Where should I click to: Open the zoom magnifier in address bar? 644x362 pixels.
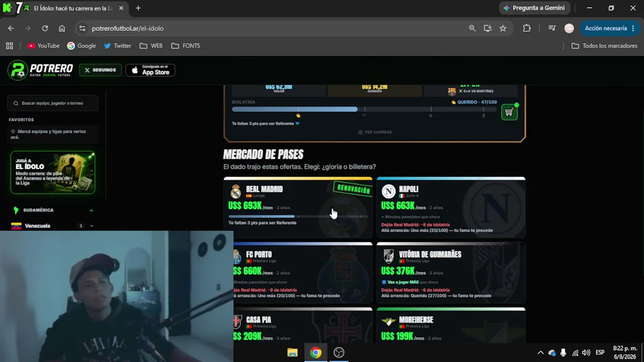tap(472, 29)
